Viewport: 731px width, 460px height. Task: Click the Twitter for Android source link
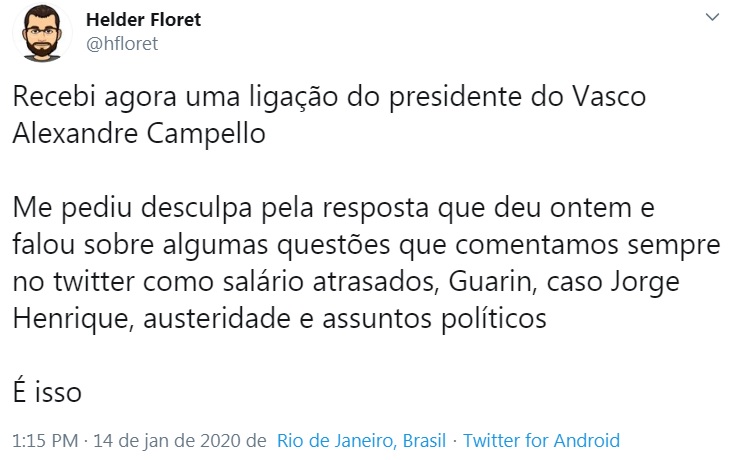point(541,440)
